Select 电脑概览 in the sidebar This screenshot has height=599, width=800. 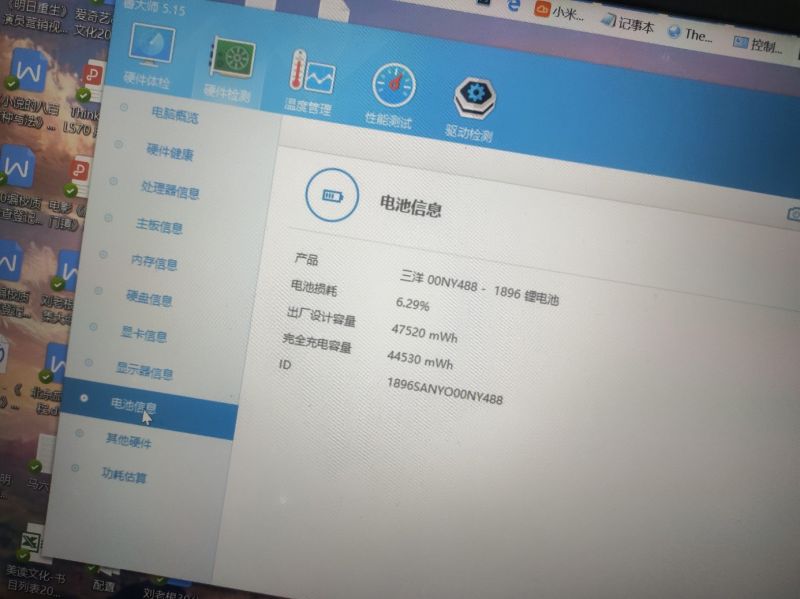[x=175, y=115]
